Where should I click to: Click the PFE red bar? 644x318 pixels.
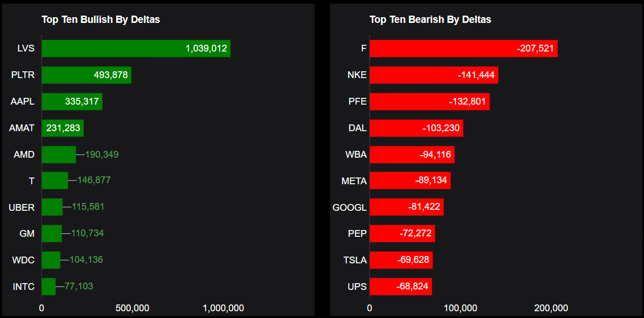coord(430,101)
